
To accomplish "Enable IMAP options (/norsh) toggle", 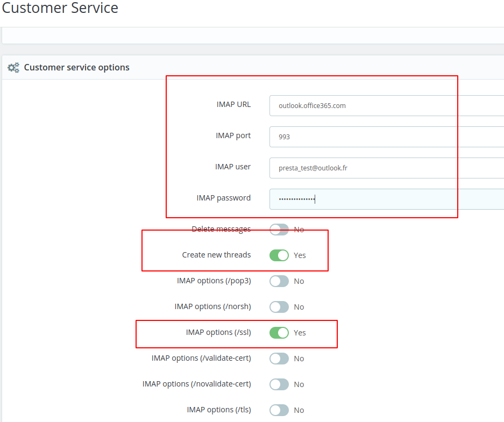I will click(279, 306).
